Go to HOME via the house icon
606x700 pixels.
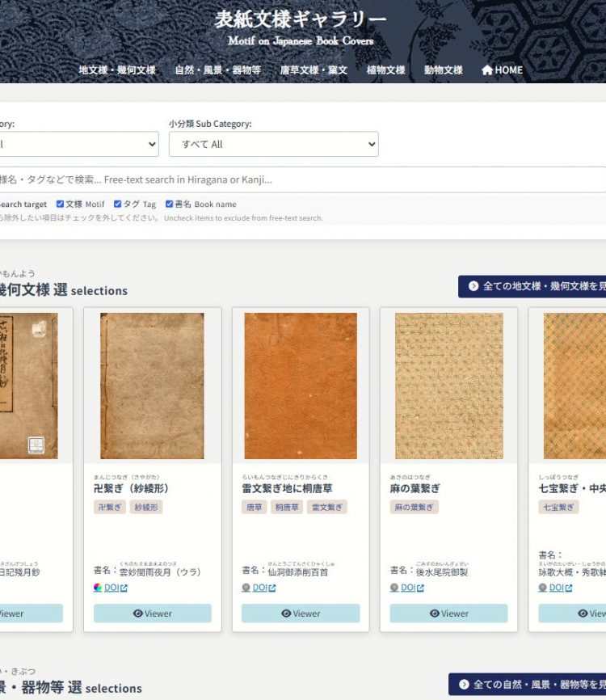502,70
